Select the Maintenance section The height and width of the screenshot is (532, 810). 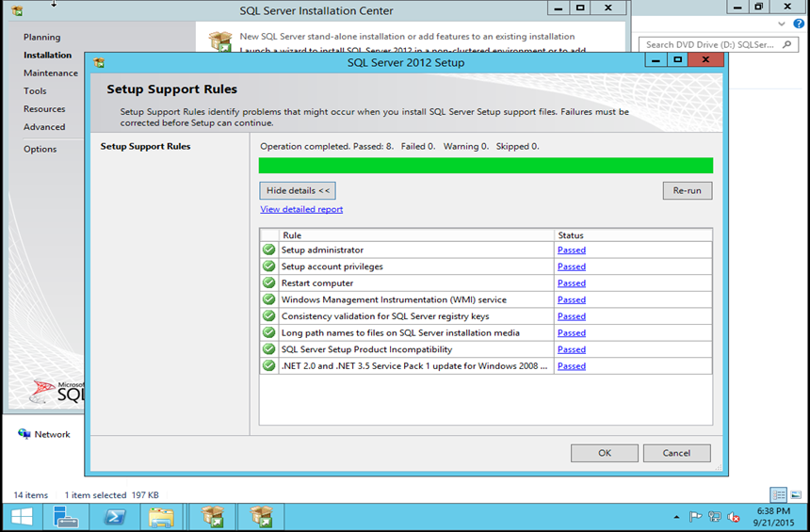[51, 73]
